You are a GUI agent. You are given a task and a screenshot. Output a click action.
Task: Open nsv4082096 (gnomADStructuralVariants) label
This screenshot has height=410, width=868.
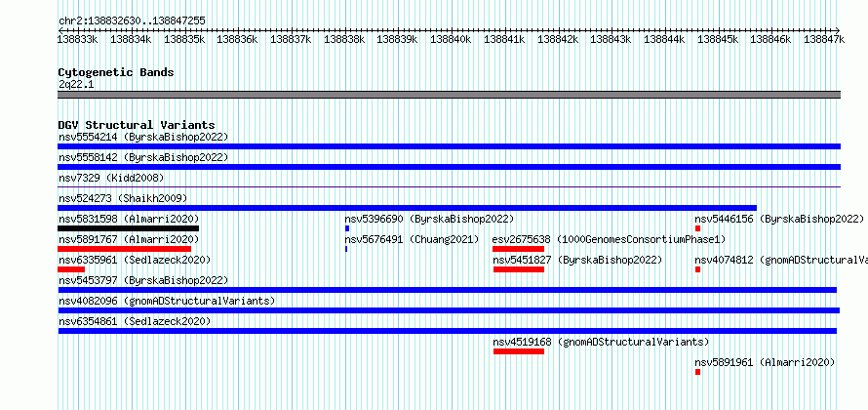(x=167, y=301)
